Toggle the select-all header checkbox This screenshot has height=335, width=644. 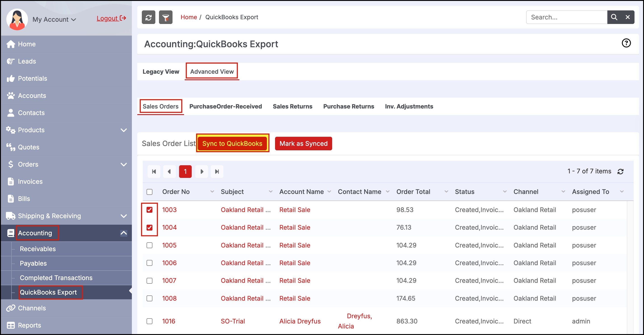[x=149, y=192]
